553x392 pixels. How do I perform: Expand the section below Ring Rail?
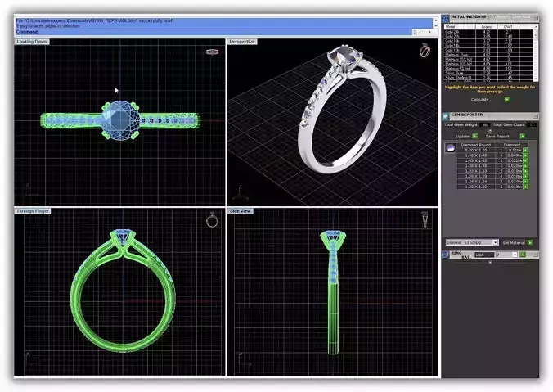491,262
